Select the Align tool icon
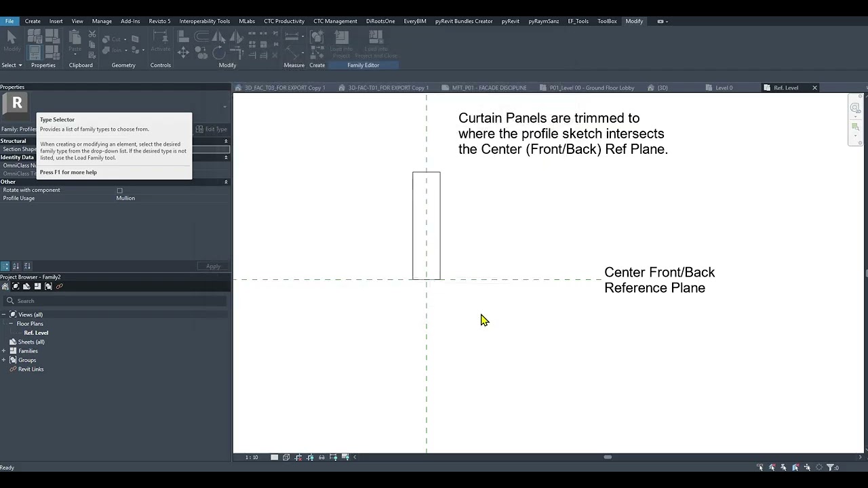868x488 pixels. tap(183, 35)
